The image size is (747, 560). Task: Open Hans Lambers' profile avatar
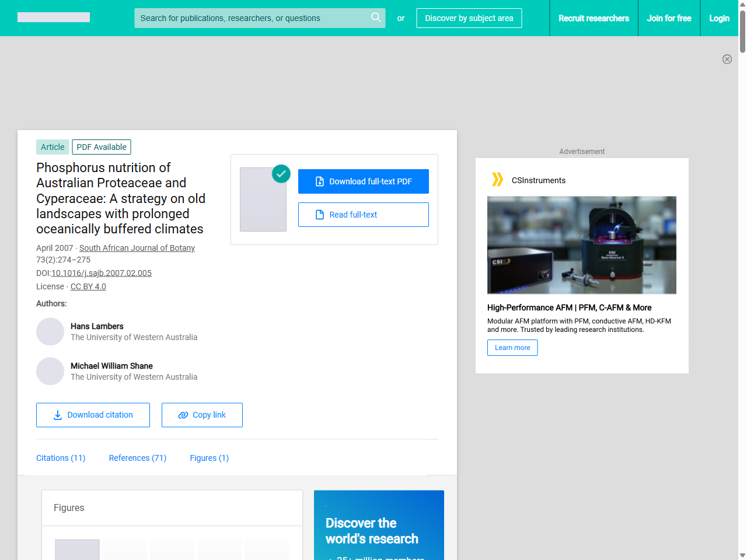[x=50, y=332]
